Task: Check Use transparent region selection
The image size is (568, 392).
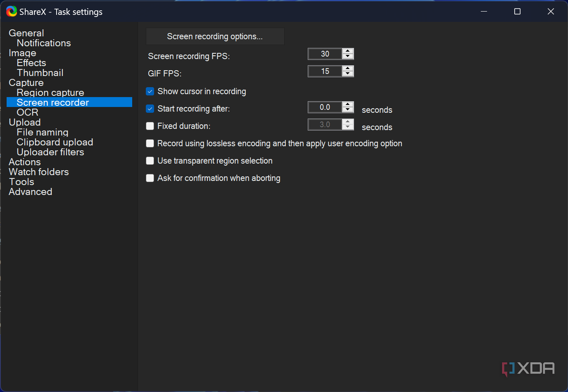Action: pyautogui.click(x=150, y=161)
